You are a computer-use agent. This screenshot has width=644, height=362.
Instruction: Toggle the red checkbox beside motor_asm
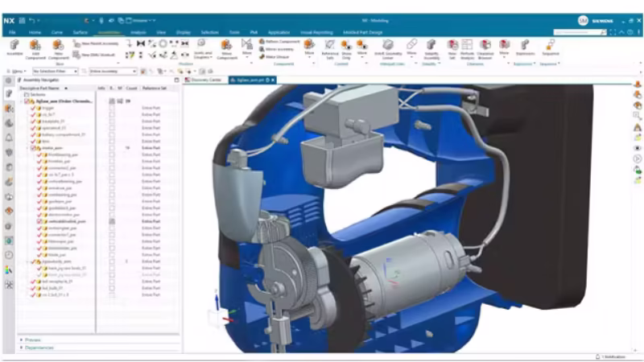(x=33, y=148)
